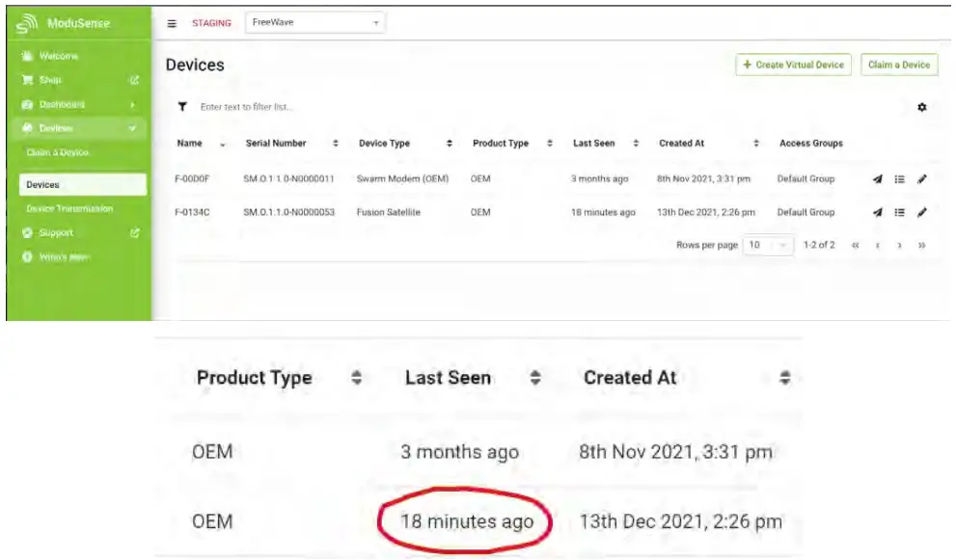This screenshot has width=956, height=560.
Task: Click send icon for device F-00D0F
Action: click(x=878, y=179)
